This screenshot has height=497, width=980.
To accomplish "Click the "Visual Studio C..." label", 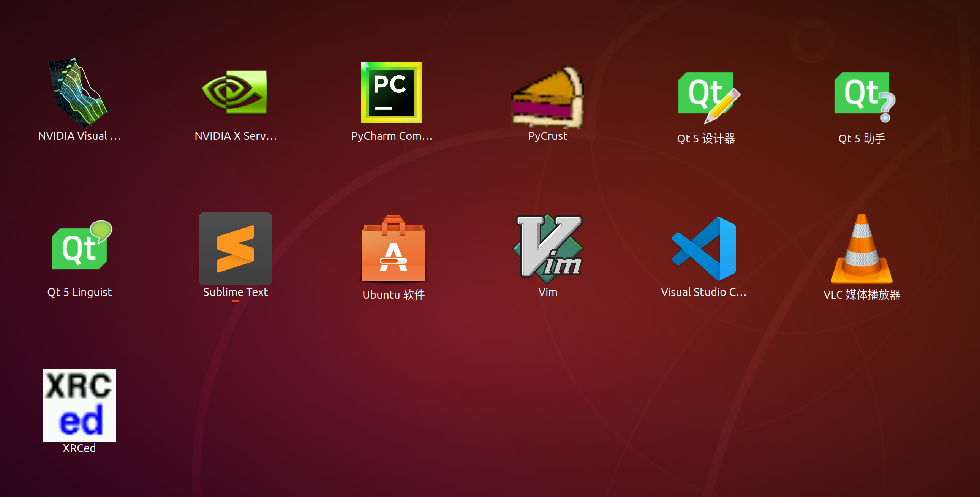I will (x=703, y=292).
